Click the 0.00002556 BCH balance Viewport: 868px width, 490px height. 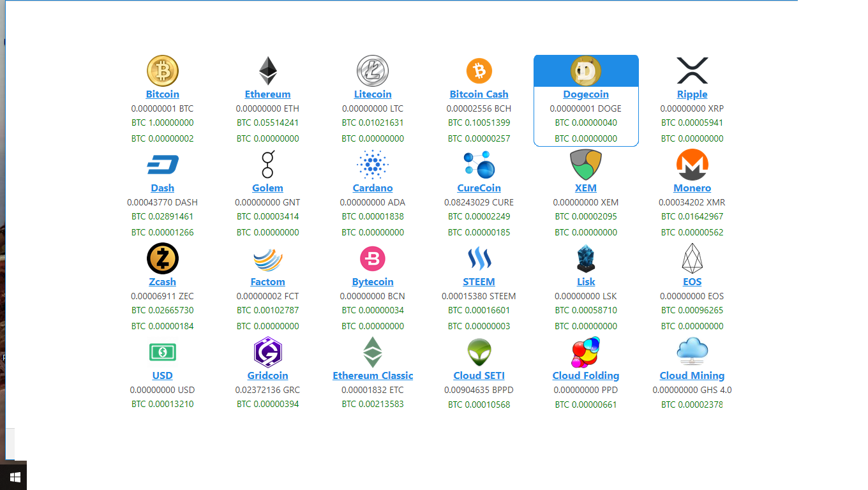coord(479,108)
